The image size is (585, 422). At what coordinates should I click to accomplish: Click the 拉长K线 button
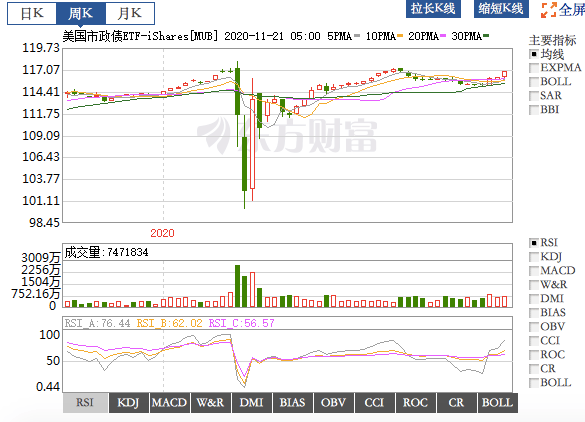click(x=433, y=9)
